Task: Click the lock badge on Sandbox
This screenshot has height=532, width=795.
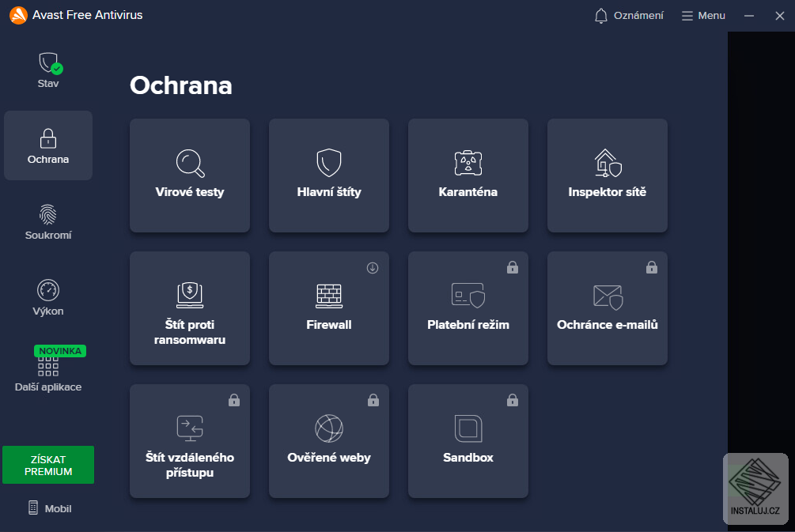Action: pyautogui.click(x=513, y=400)
